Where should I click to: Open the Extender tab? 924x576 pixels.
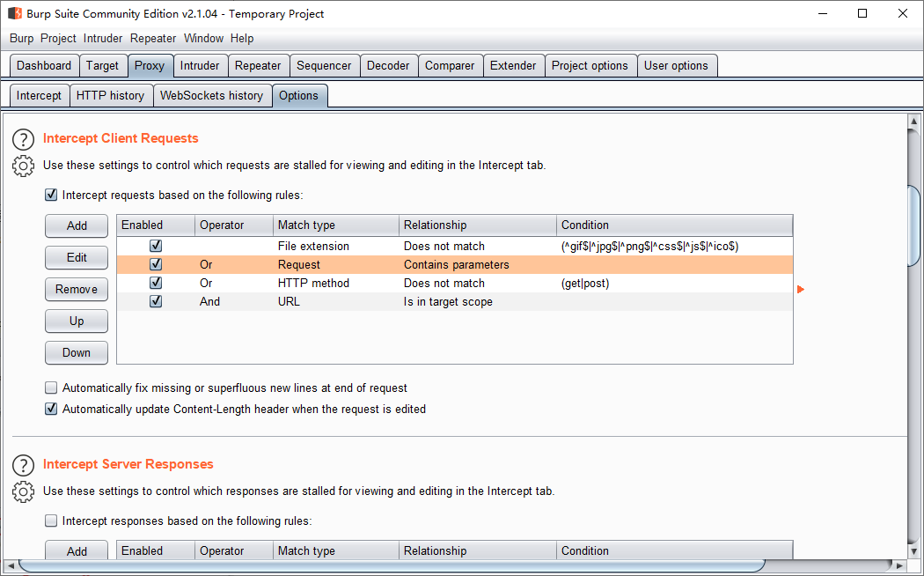tap(513, 65)
